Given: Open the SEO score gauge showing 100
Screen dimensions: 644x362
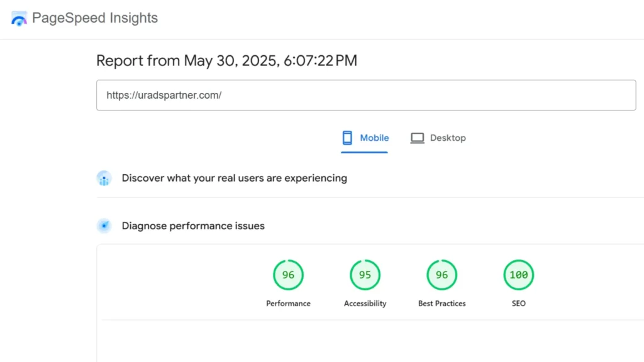Looking at the screenshot, I should tap(519, 275).
